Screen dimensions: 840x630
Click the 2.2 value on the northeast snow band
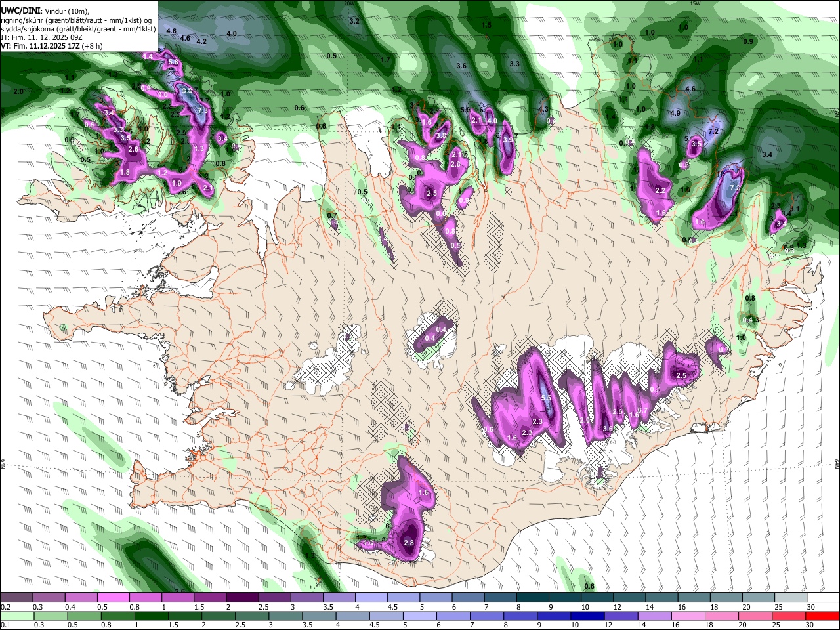pyautogui.click(x=660, y=190)
